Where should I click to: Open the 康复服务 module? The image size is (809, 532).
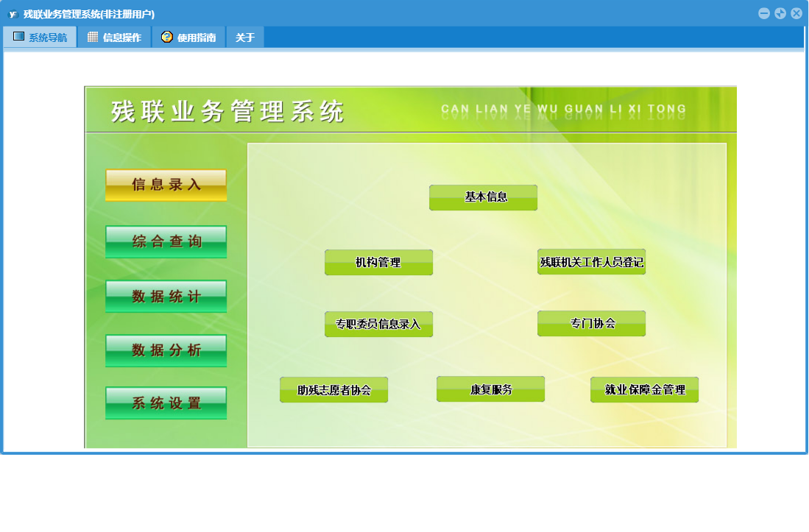point(491,389)
